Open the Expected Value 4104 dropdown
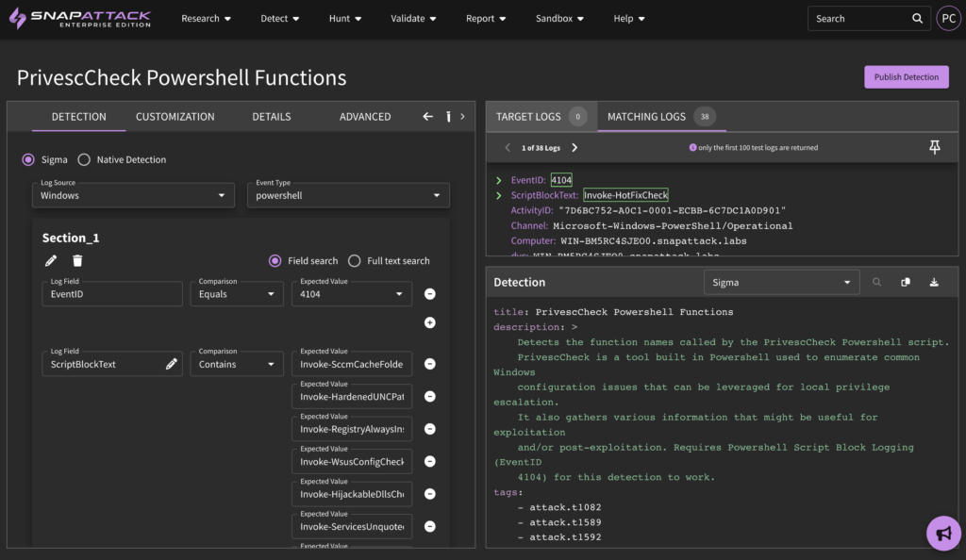Screen dimensions: 966x560 [351, 294]
